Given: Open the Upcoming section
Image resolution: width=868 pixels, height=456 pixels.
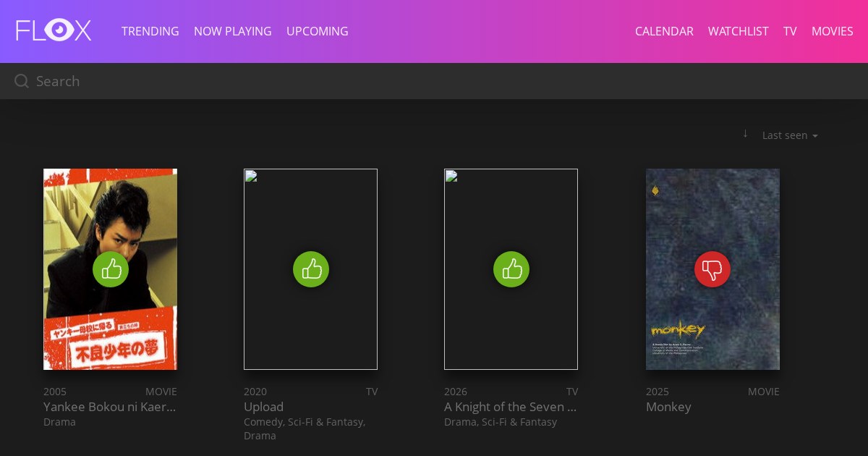Looking at the screenshot, I should pyautogui.click(x=318, y=31).
